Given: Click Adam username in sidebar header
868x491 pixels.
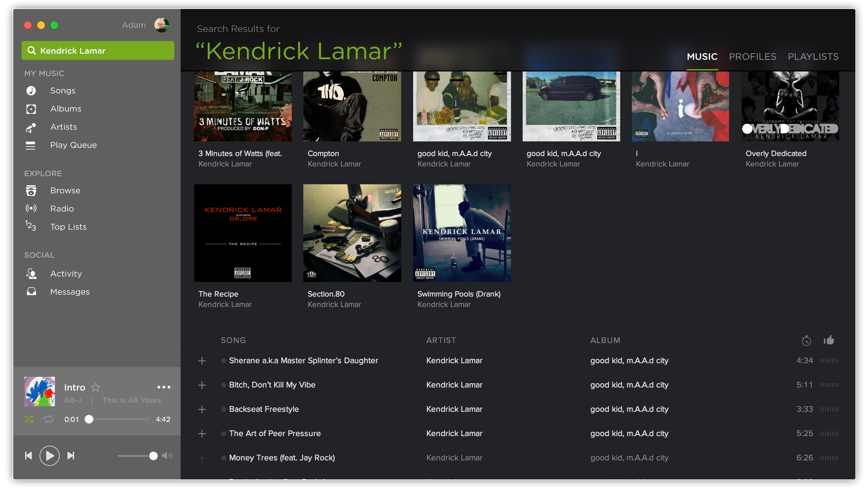Looking at the screenshot, I should click(x=134, y=25).
